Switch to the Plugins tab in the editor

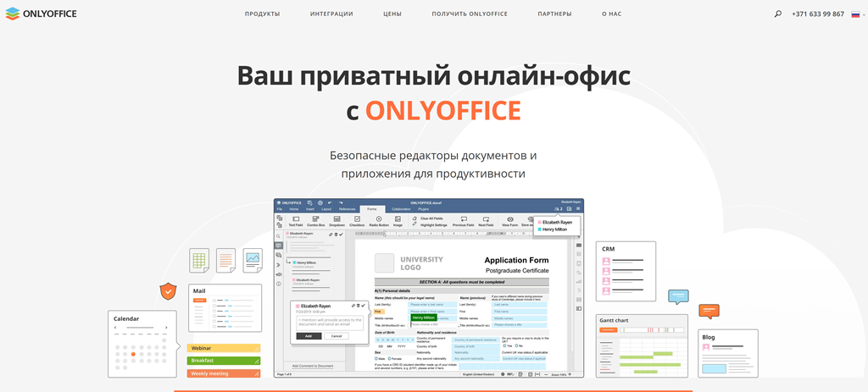(x=424, y=209)
